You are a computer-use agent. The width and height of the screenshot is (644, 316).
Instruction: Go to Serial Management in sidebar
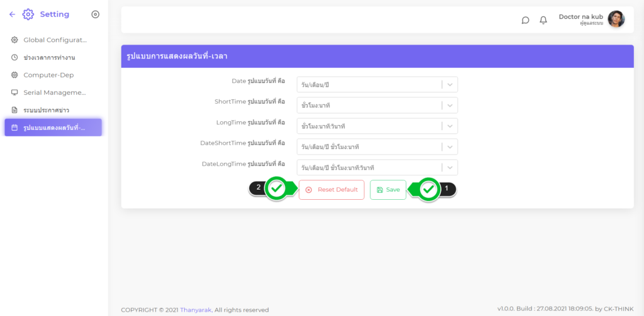54,92
